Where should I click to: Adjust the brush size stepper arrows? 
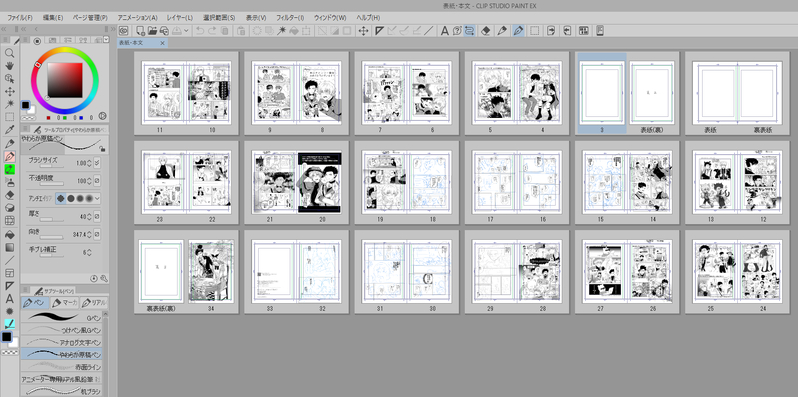pos(90,163)
